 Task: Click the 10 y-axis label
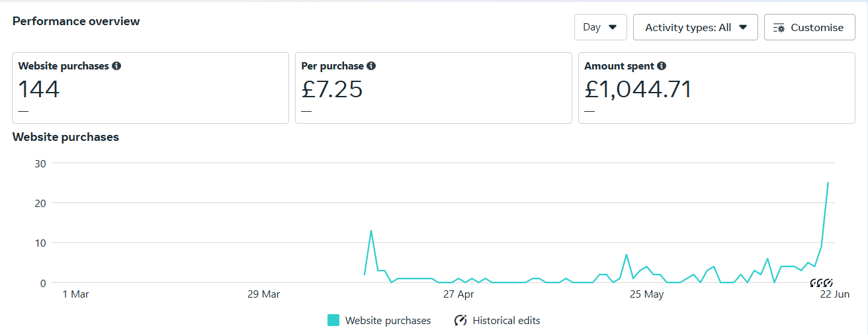click(40, 243)
